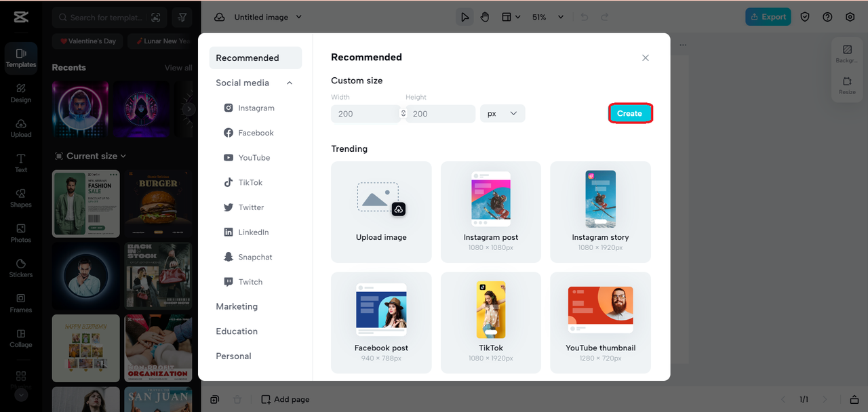Viewport: 868px width, 412px height.
Task: Open the Templates sidebar panel
Action: point(21,57)
